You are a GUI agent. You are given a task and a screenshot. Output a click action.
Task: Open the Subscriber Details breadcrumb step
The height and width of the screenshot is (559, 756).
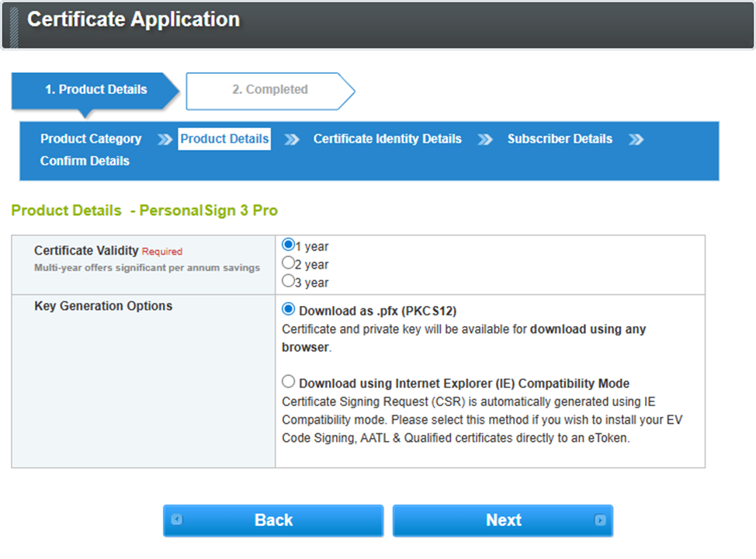[x=560, y=139]
